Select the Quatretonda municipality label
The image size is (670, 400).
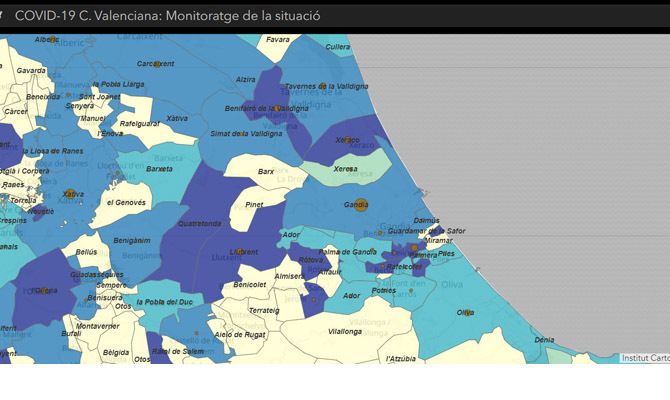click(x=200, y=224)
